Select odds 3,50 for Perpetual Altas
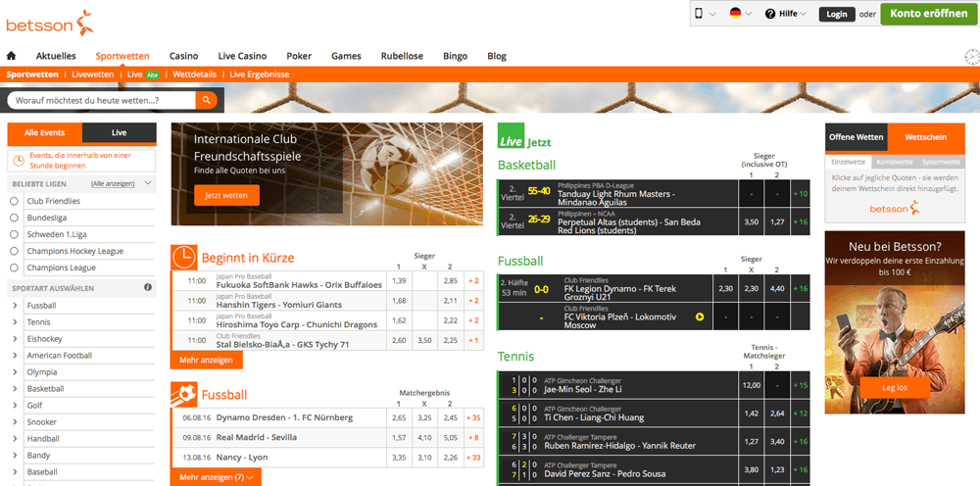Screen dimensions: 980x486 pos(752,221)
